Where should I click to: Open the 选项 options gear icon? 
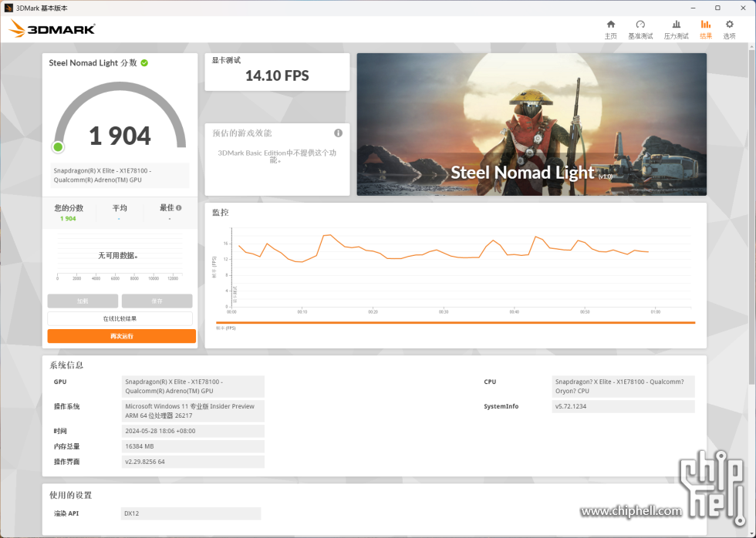pyautogui.click(x=730, y=25)
